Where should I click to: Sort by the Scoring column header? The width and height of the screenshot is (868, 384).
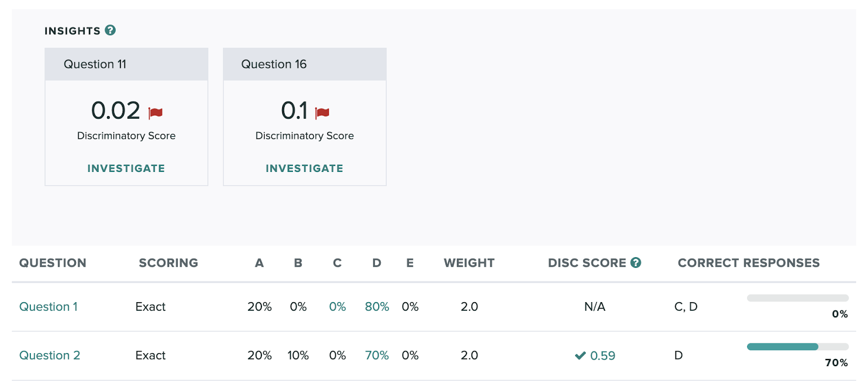coord(169,263)
